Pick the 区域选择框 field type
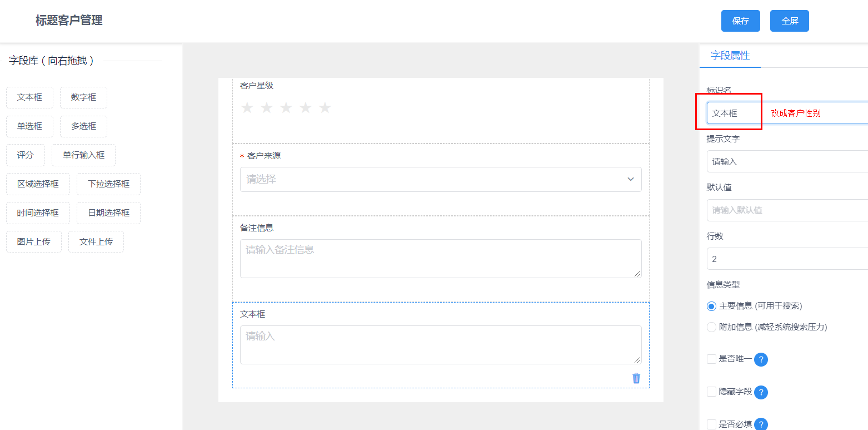This screenshot has width=868, height=430. [x=38, y=184]
